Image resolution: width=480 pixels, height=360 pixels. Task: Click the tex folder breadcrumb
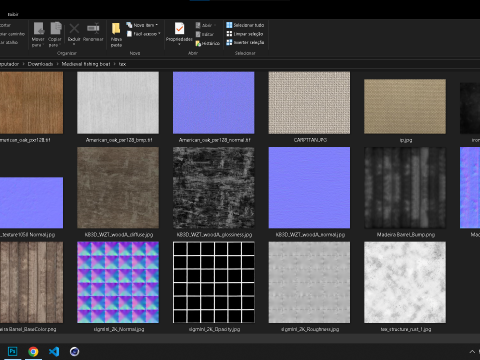[x=122, y=64]
